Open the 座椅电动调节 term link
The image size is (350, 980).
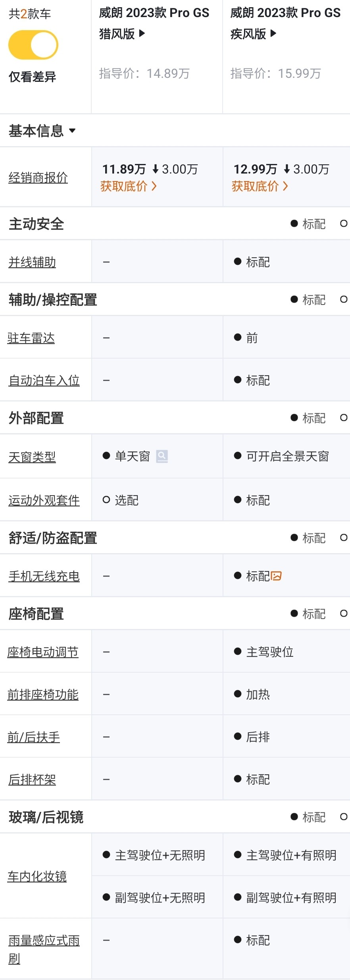coord(43,652)
